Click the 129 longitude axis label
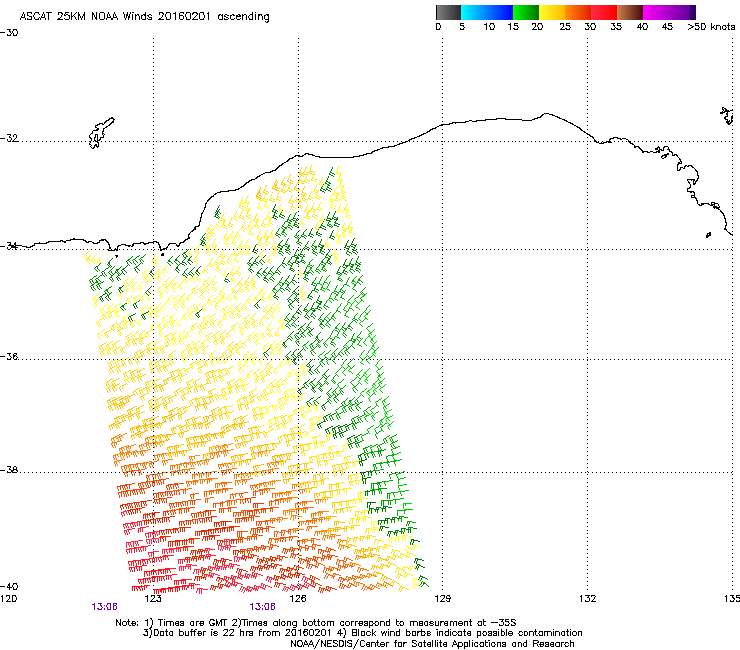This screenshot has height=650, width=740. [442, 599]
